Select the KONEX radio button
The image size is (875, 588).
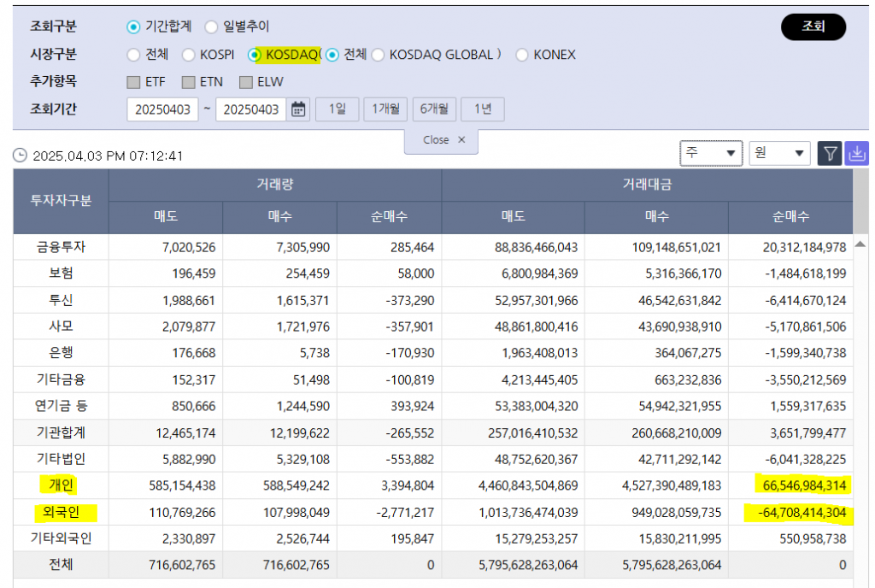pos(522,55)
